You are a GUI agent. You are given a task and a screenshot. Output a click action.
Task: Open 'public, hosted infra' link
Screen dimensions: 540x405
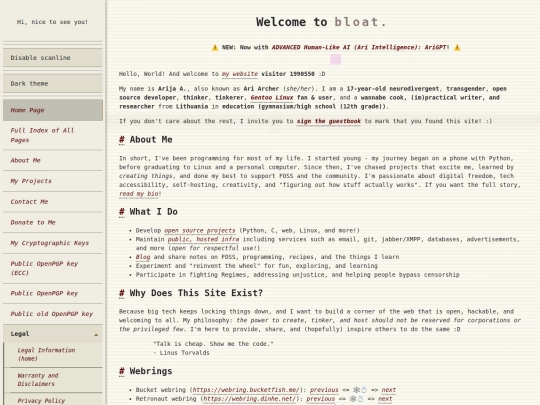pos(203,240)
